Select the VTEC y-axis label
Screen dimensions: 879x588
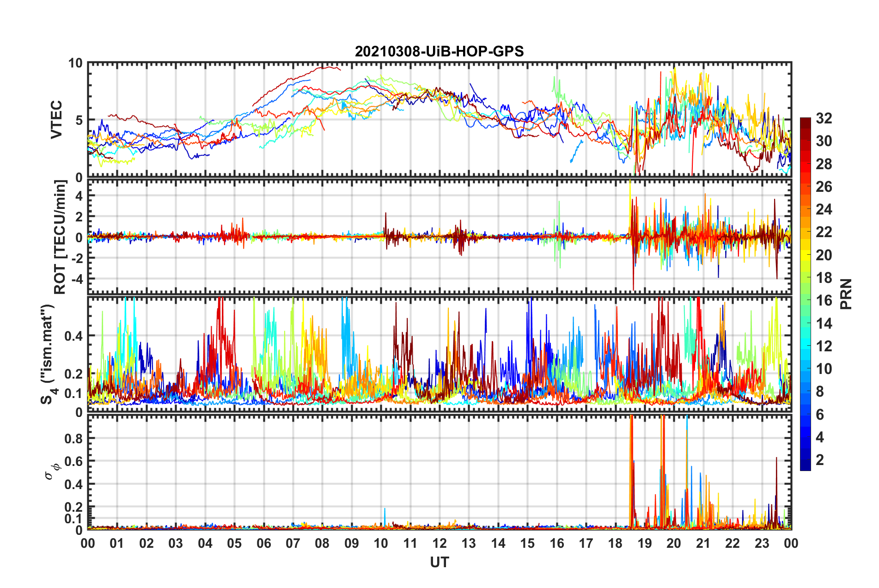(x=56, y=120)
